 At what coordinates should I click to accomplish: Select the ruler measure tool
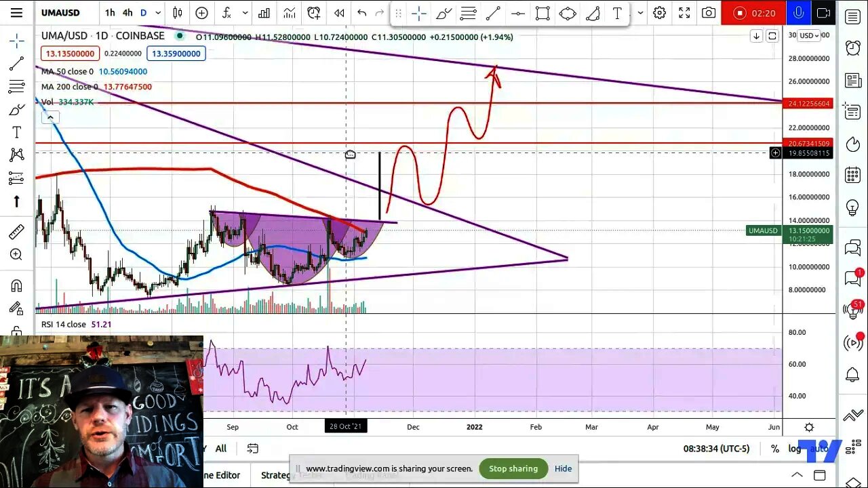pyautogui.click(x=16, y=232)
